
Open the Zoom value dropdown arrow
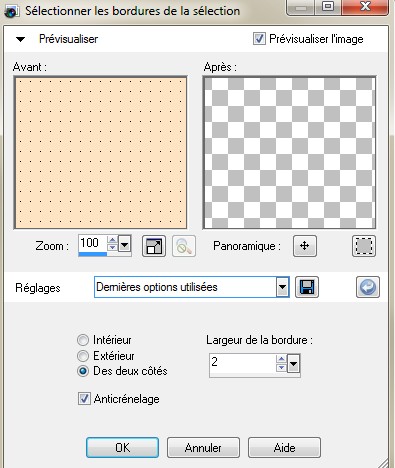click(125, 246)
